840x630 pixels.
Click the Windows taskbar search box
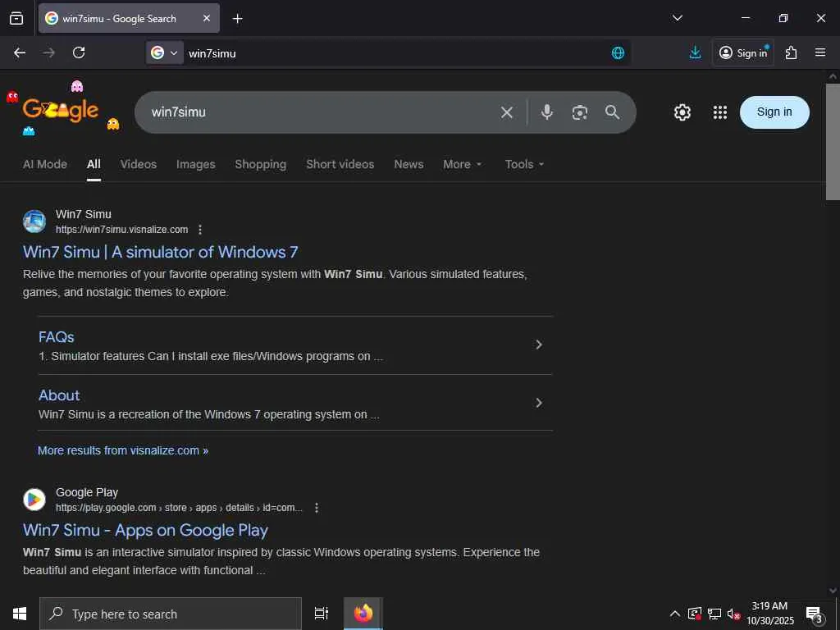(x=171, y=614)
